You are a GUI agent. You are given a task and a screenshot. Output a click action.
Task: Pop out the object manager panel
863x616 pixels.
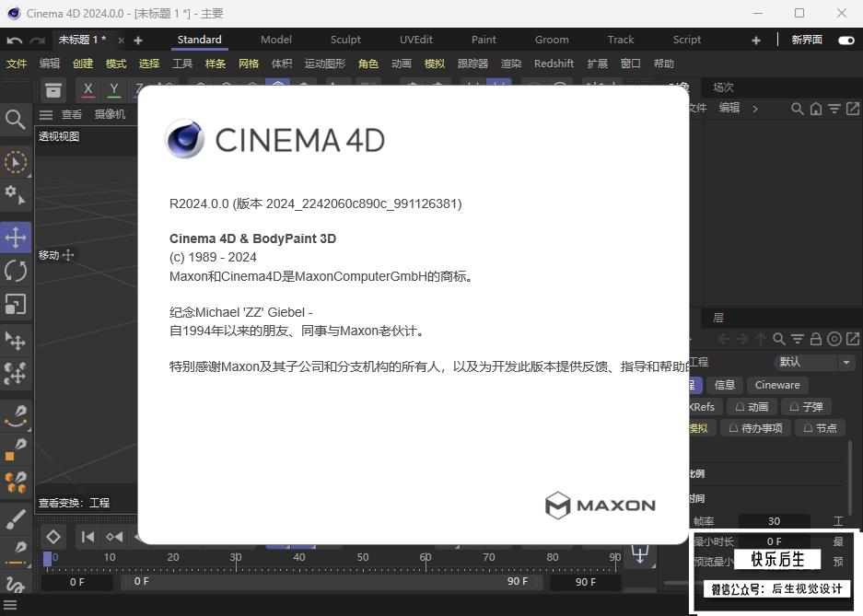(x=853, y=109)
